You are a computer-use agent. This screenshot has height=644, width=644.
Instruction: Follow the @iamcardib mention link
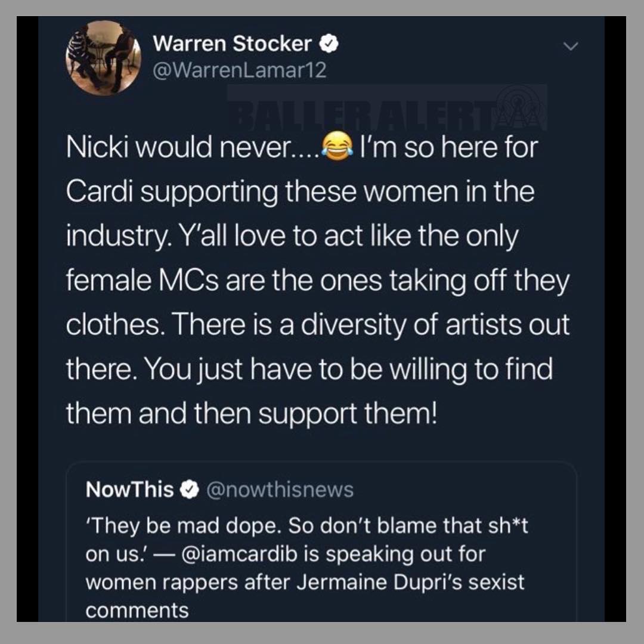click(x=239, y=554)
